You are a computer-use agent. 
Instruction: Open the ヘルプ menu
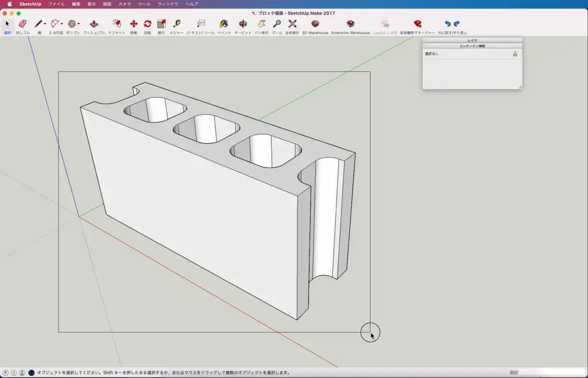(x=192, y=4)
